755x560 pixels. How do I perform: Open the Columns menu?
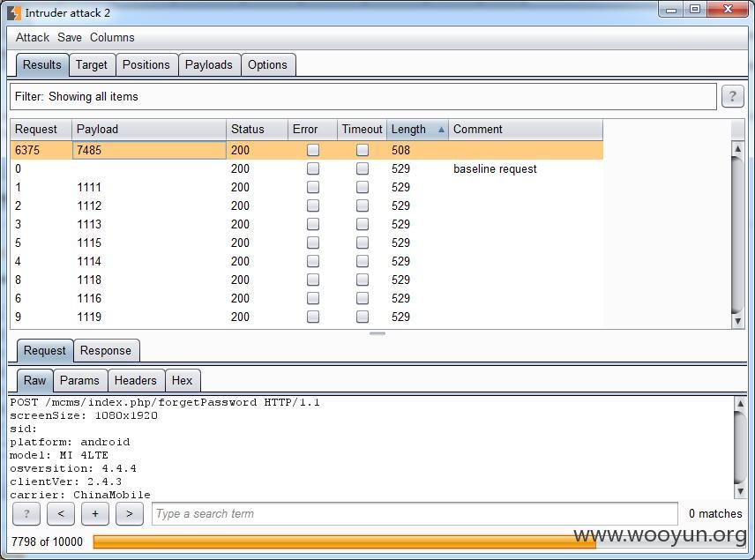tap(112, 38)
